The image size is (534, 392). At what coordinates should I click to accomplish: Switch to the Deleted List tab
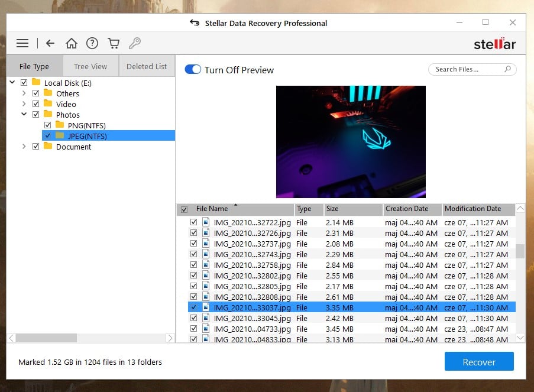147,66
